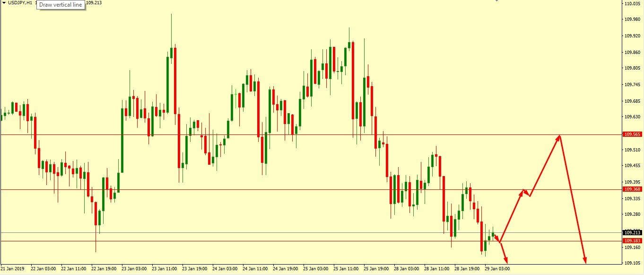Click the arrowhead reaching the 109.368 line
The width and height of the screenshot is (644, 275).
point(522,191)
